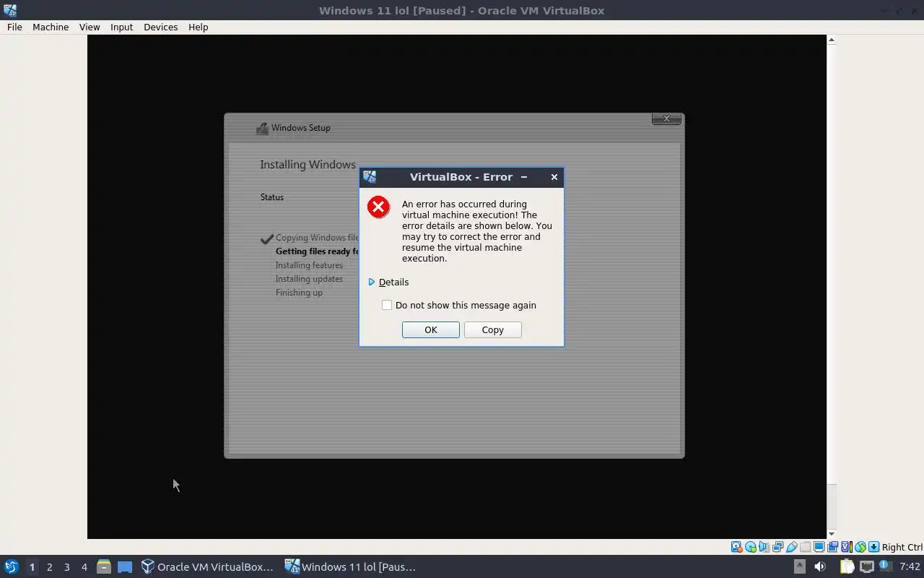
Task: Click the red error icon in dialog
Action: 378,207
